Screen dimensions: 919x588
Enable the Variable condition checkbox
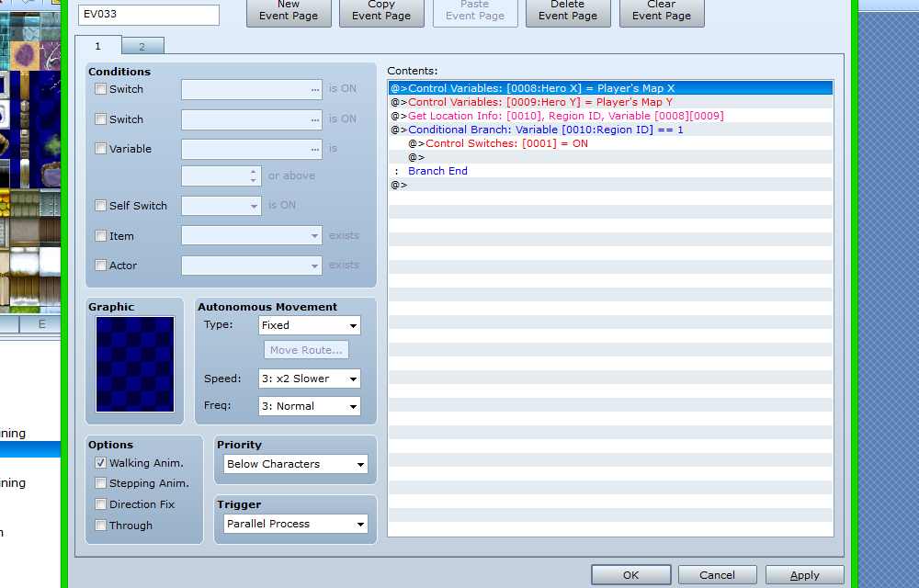(x=101, y=149)
